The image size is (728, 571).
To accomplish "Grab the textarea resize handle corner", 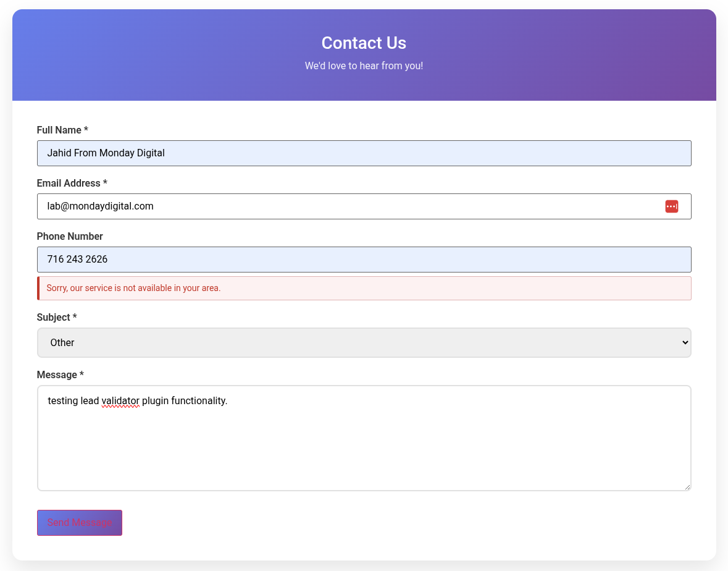I will pyautogui.click(x=687, y=486).
